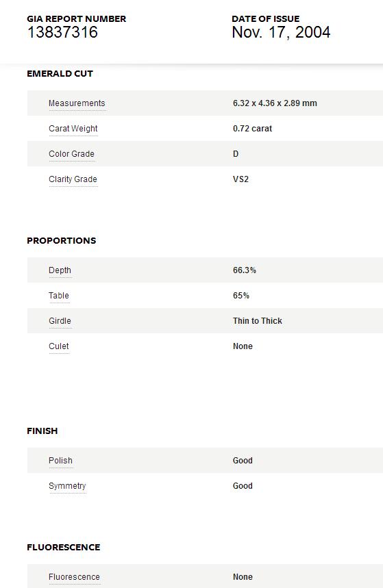Click the Culet dotted-underline label

(x=59, y=346)
